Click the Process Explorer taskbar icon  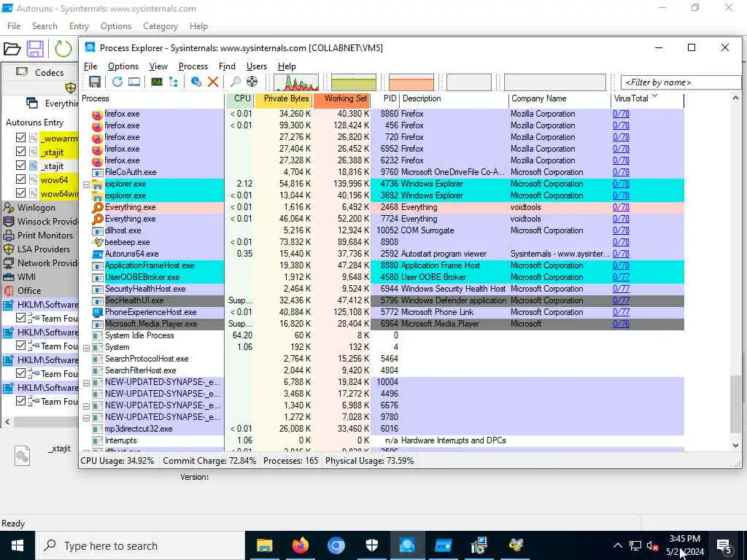point(407,545)
